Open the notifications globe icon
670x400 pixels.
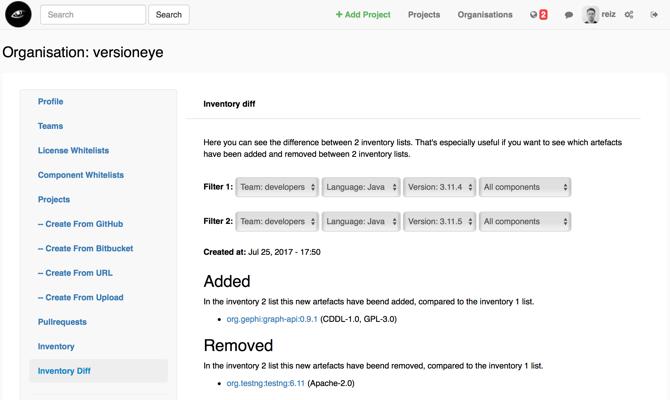pos(535,15)
